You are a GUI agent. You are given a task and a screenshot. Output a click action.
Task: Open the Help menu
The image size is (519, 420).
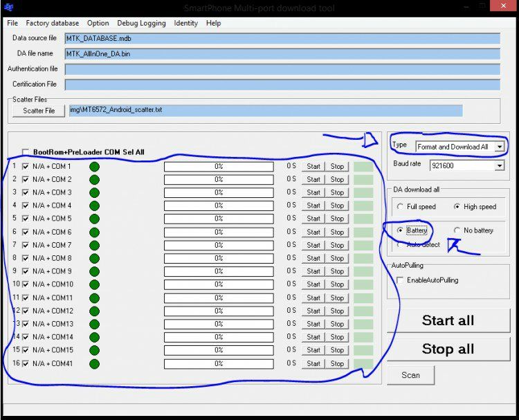213,23
